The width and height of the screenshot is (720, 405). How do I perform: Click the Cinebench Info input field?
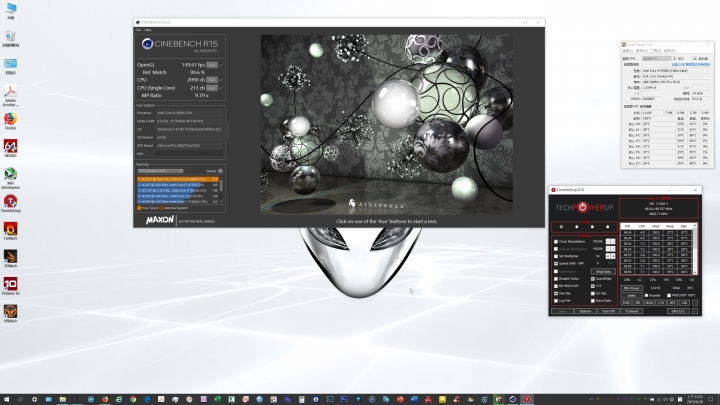[x=190, y=153]
